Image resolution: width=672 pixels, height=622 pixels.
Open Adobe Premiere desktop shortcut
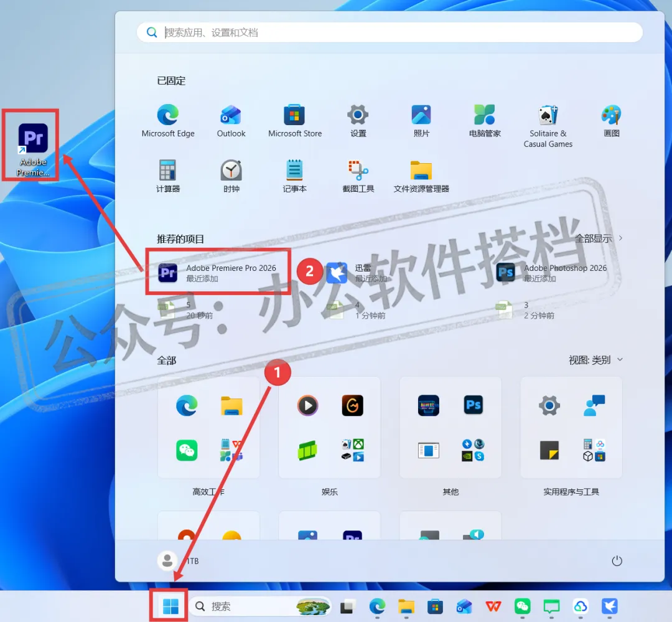(x=33, y=149)
